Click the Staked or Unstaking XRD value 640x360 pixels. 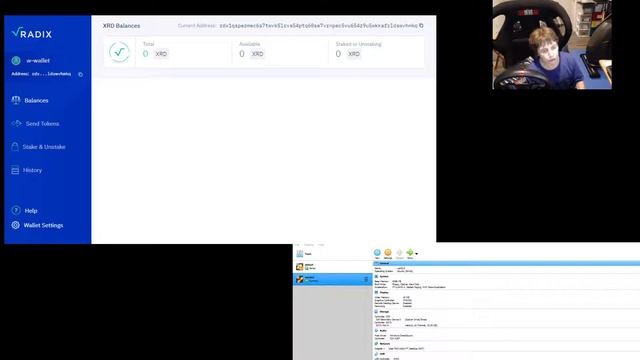pyautogui.click(x=338, y=54)
